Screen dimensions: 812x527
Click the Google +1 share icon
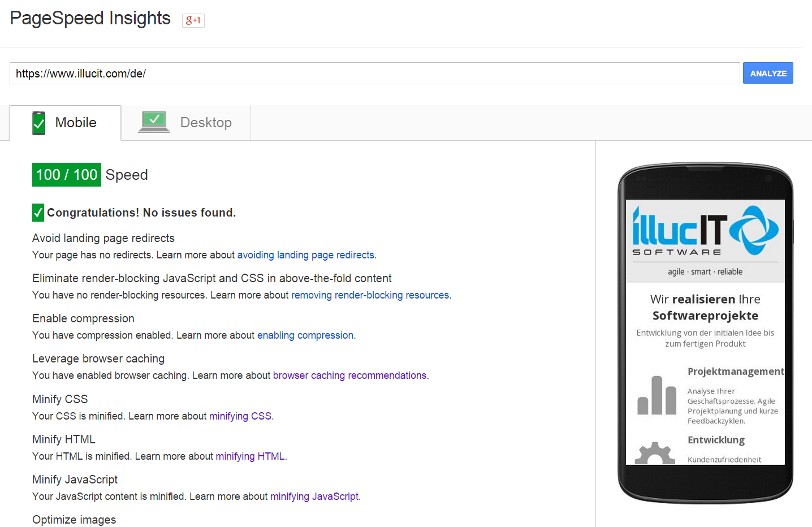(x=193, y=20)
